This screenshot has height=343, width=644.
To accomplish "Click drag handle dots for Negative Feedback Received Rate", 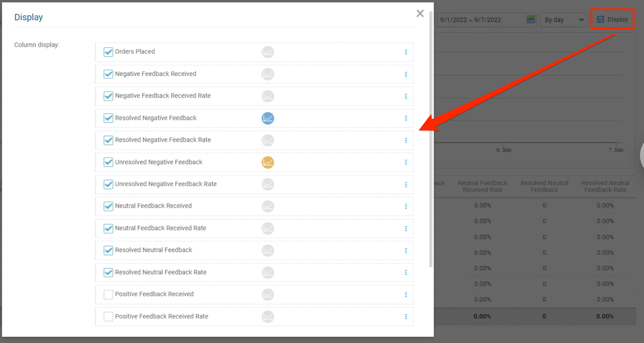I will click(406, 96).
